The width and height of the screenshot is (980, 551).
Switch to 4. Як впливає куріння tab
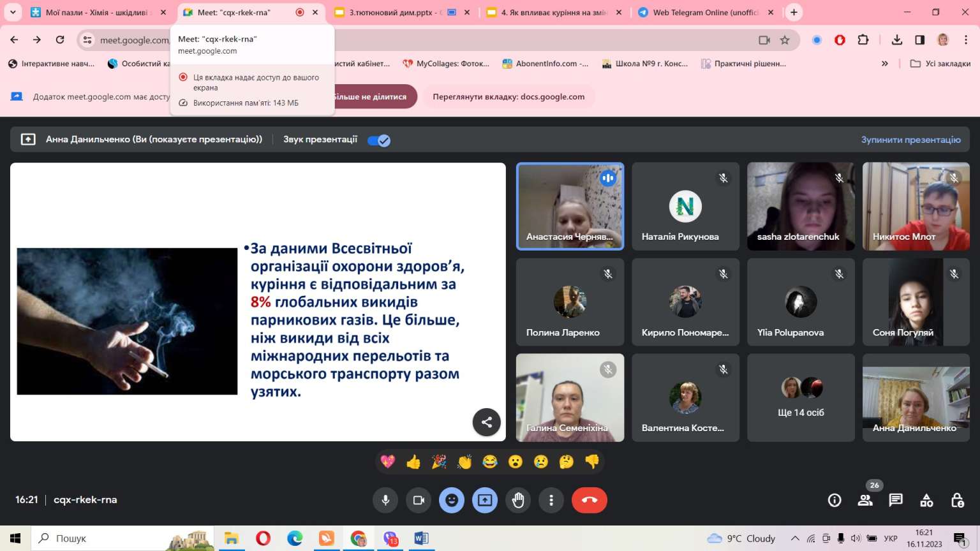pyautogui.click(x=554, y=12)
